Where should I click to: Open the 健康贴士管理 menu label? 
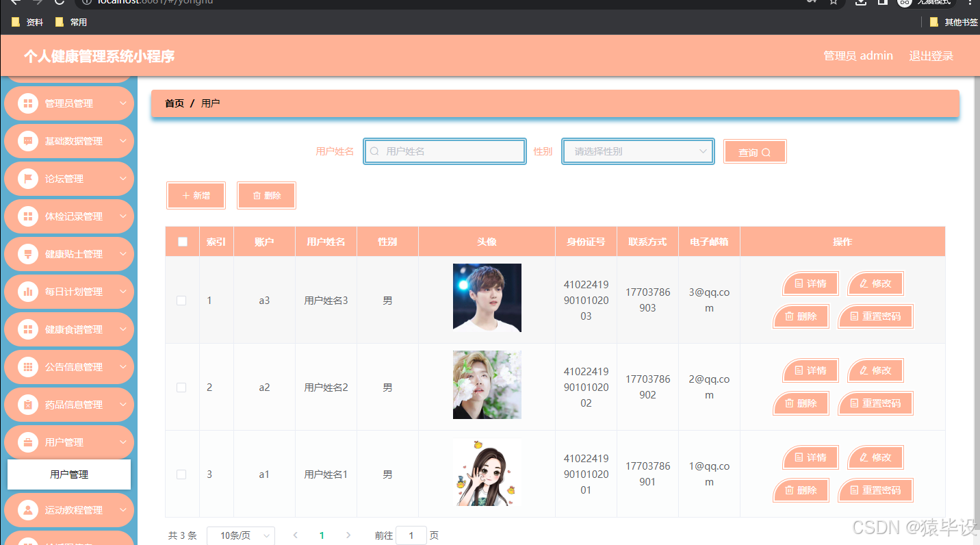coord(74,254)
